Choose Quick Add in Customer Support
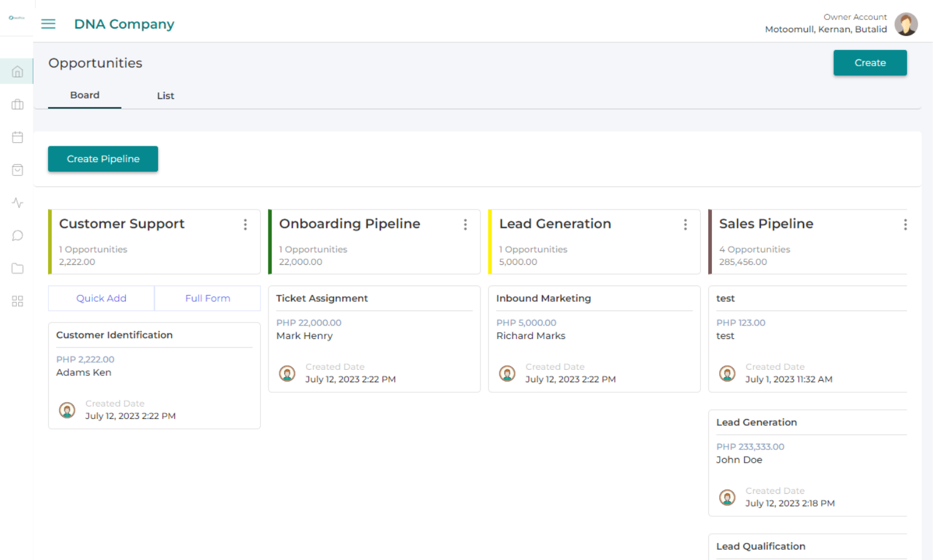933x560 pixels. (101, 298)
